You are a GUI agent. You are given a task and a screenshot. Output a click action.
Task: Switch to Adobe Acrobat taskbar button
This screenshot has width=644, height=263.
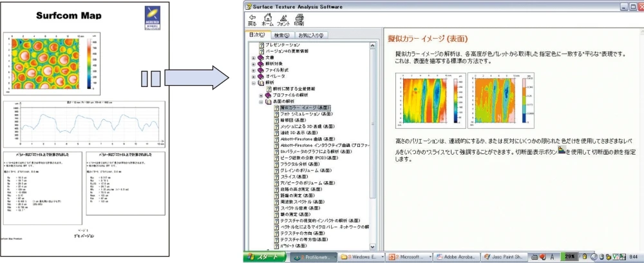(457, 257)
